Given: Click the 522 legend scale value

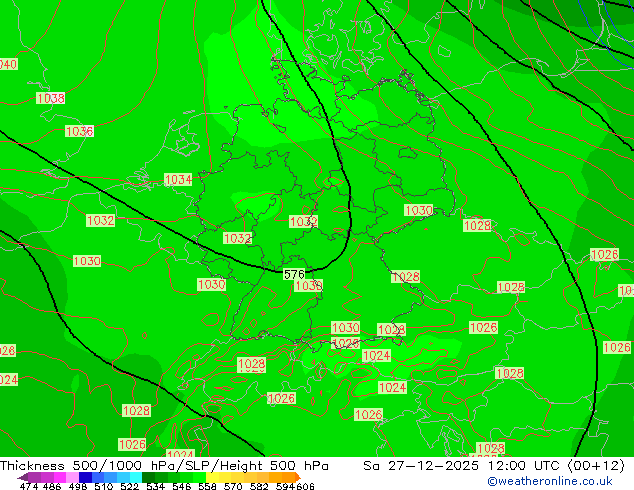Looking at the screenshot, I should click(x=130, y=486).
